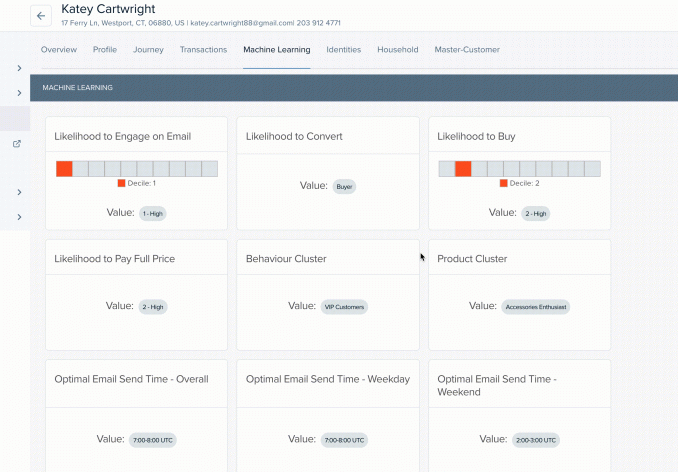The width and height of the screenshot is (678, 472).
Task: Click Optimal Email Send Time - Weekday title
Action: (x=328, y=379)
